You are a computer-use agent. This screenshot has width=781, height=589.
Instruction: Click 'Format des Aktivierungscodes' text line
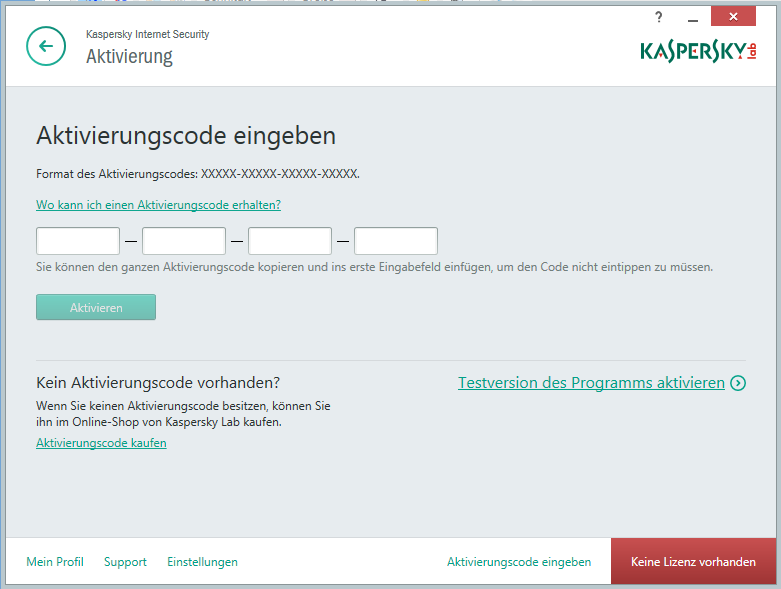click(198, 174)
